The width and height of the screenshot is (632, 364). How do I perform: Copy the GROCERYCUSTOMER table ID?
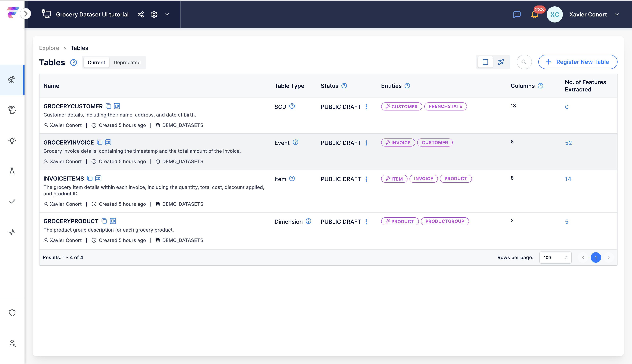coord(117,106)
